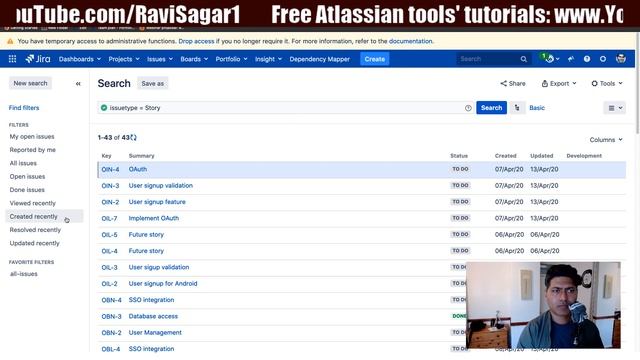Open the Projects menu

(124, 59)
